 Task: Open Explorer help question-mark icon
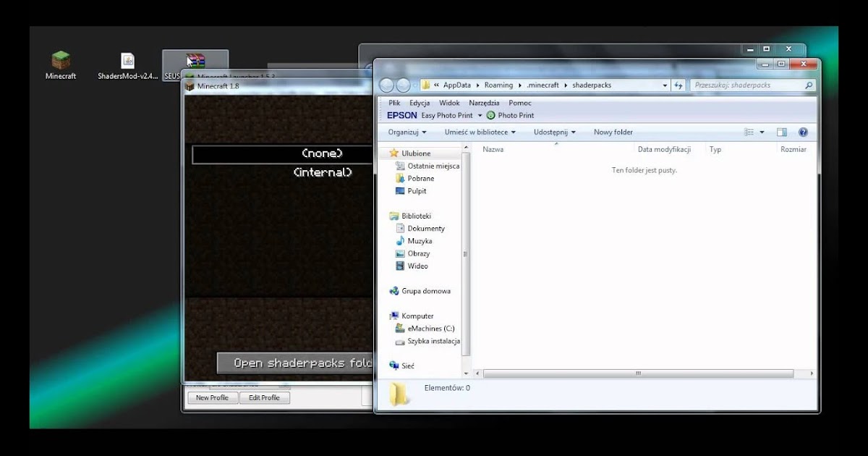pyautogui.click(x=803, y=132)
